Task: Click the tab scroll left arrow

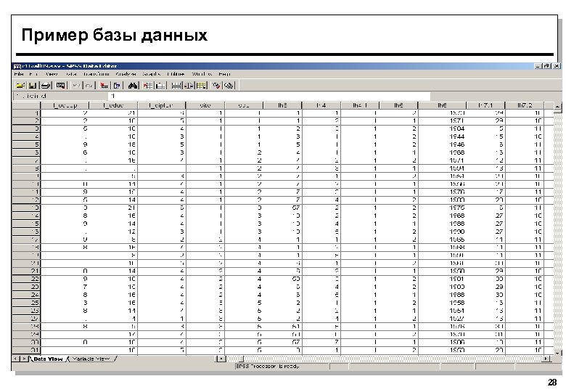Action: point(16,359)
